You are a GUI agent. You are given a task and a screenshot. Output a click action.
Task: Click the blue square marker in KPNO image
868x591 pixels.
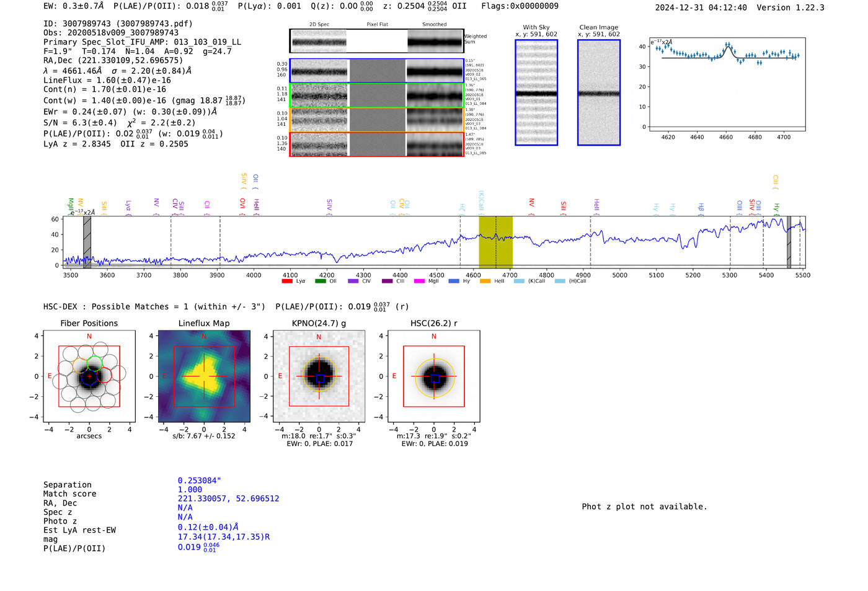pos(320,378)
